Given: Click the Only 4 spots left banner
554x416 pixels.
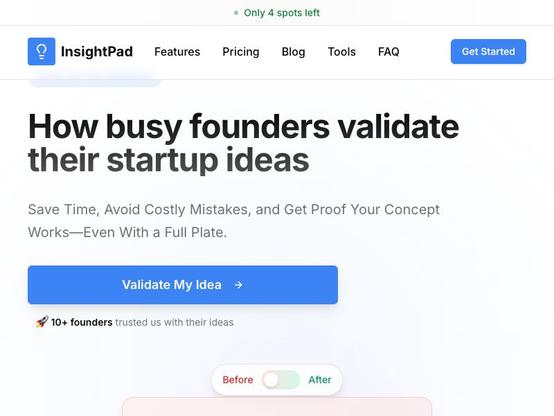Looking at the screenshot, I should point(277,13).
